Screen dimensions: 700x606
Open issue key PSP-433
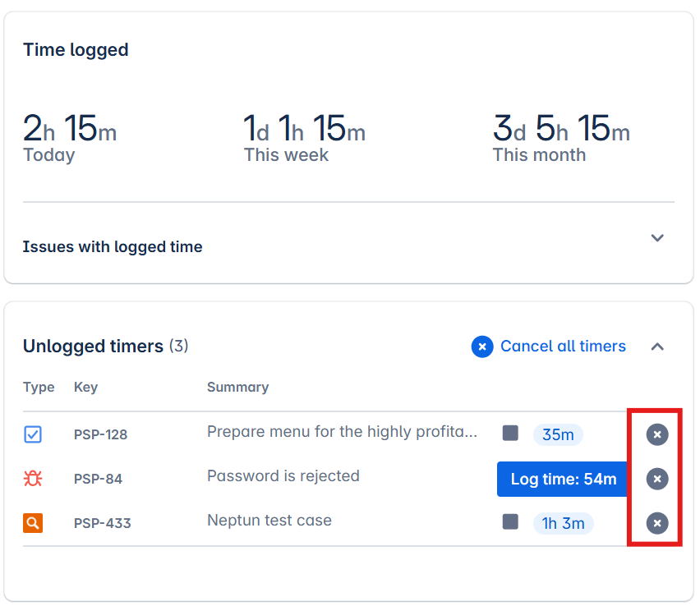(x=102, y=523)
